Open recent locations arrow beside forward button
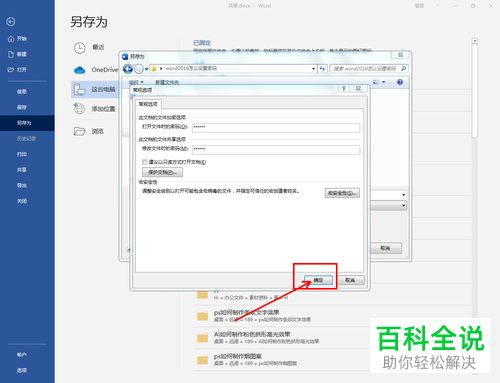The width and height of the screenshot is (500, 383). click(x=146, y=69)
